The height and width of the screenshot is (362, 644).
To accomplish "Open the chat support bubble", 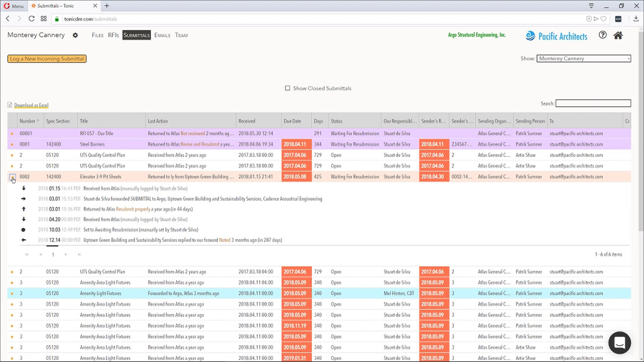I will click(620, 343).
